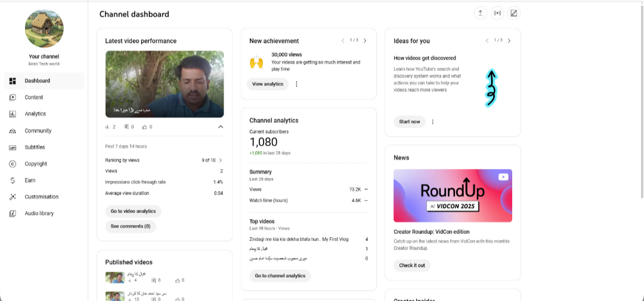
Task: Click Start now button
Action: (410, 122)
